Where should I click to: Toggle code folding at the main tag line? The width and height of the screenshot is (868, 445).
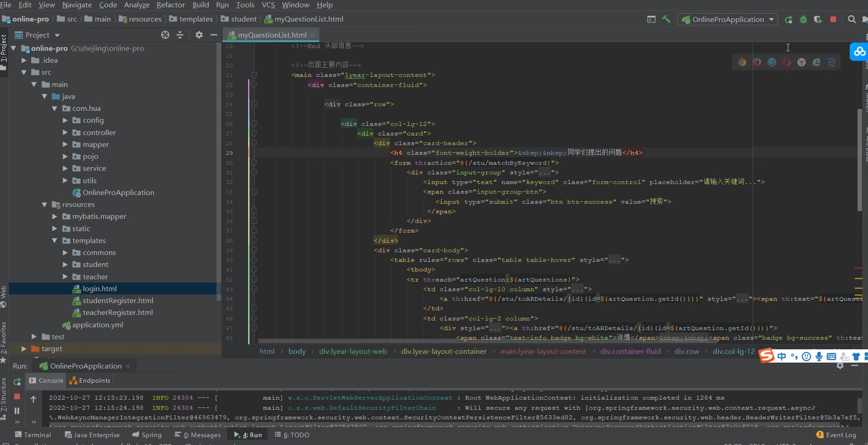[x=254, y=75]
